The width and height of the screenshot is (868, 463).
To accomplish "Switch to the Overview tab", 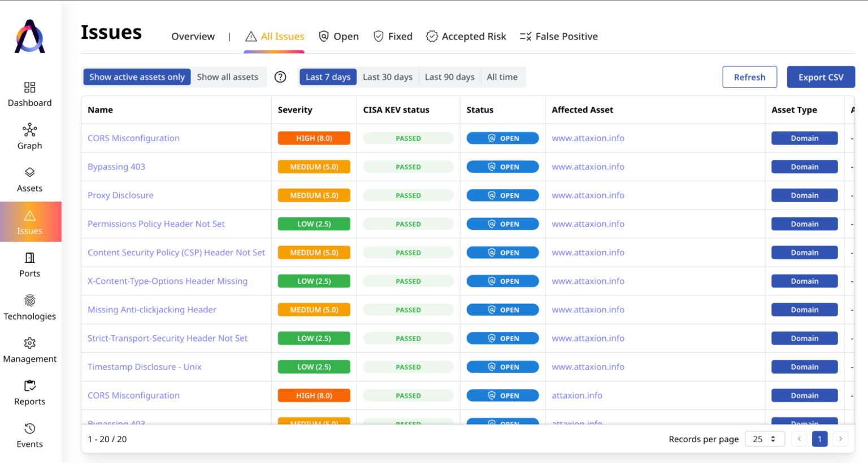I will pyautogui.click(x=193, y=36).
